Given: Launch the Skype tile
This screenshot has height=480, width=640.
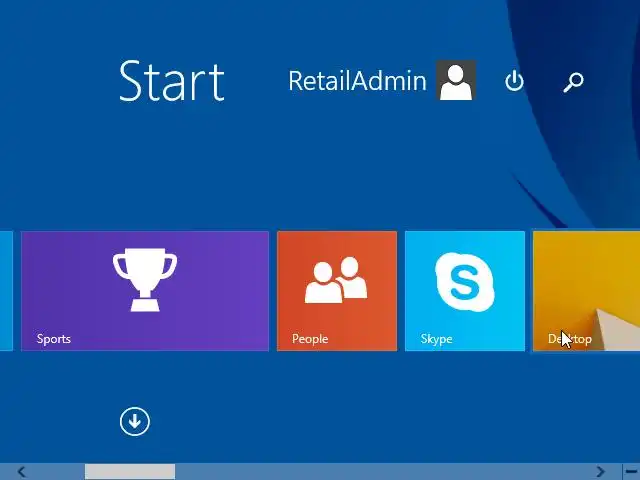Looking at the screenshot, I should point(465,291).
